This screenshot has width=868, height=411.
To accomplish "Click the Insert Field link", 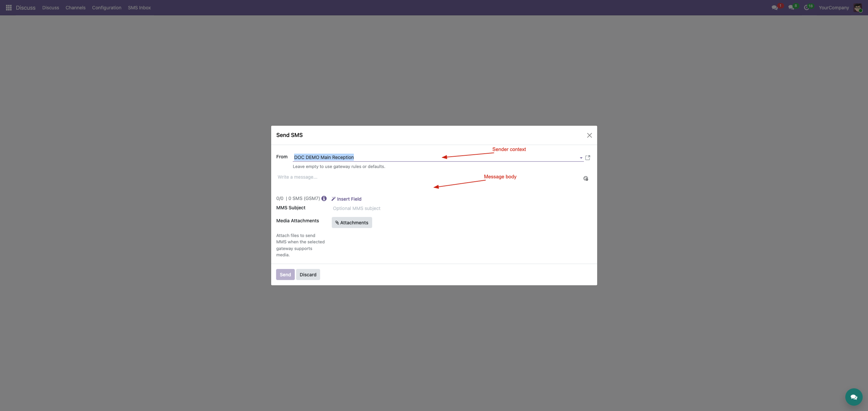I will (x=346, y=199).
